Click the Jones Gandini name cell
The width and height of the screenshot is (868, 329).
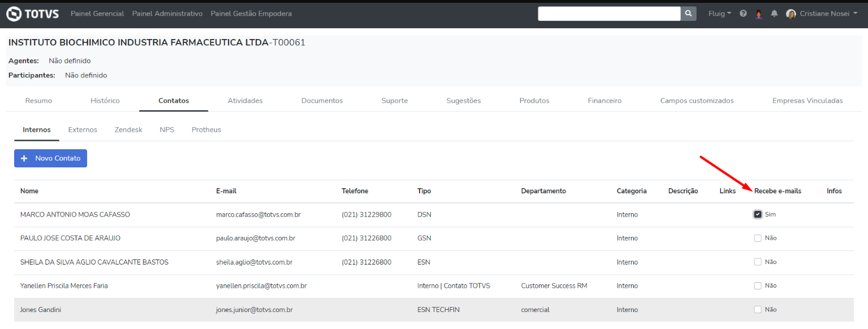(41, 310)
